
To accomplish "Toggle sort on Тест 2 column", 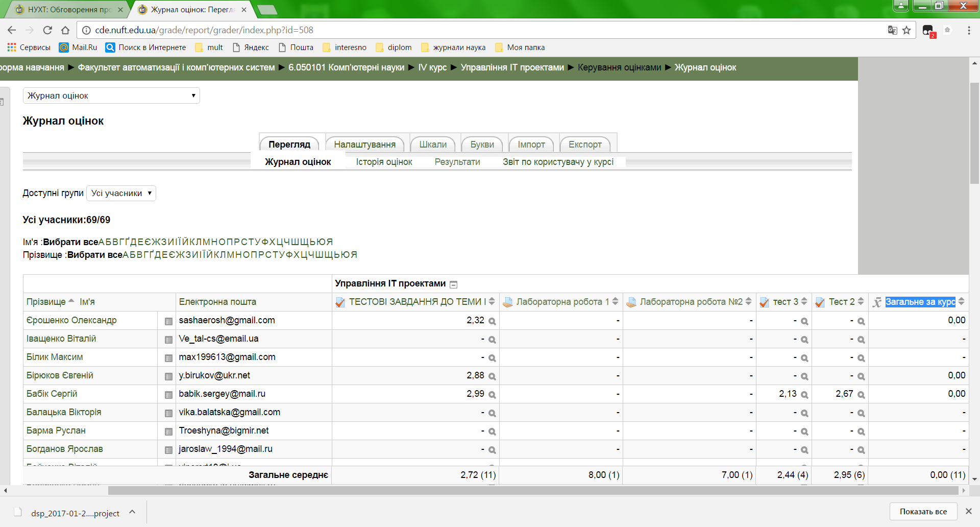I will 861,302.
